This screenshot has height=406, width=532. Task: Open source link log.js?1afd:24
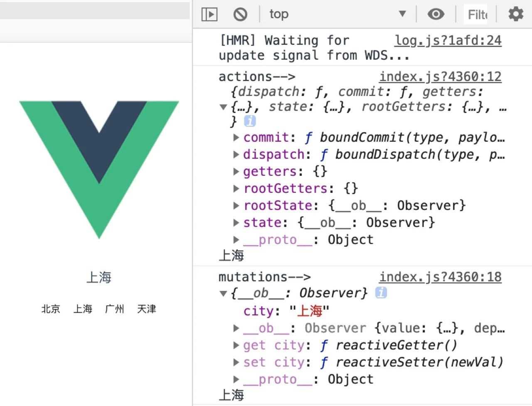click(448, 40)
